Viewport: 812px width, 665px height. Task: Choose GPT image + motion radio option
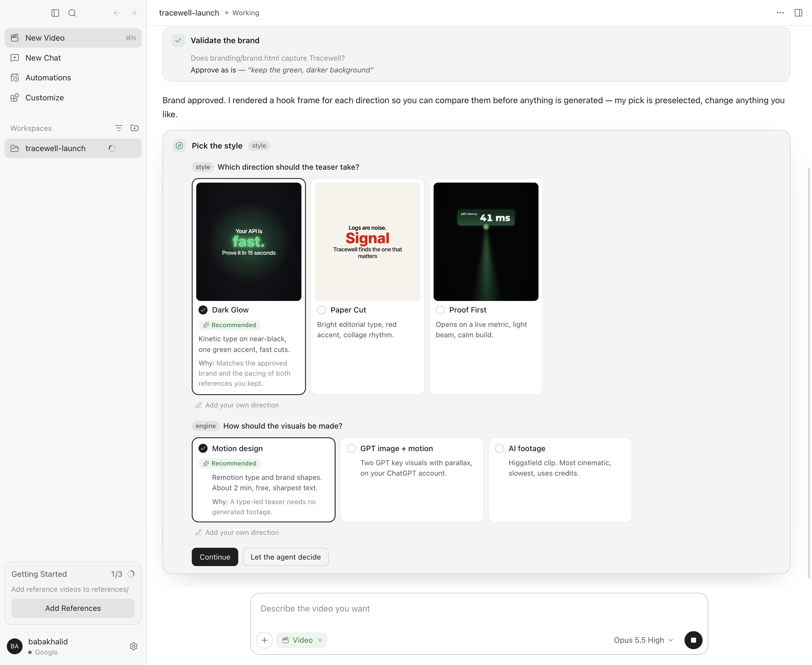[x=351, y=448]
